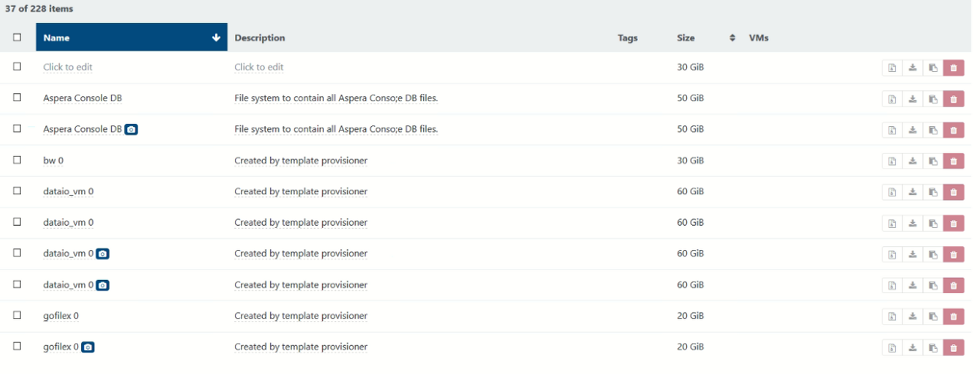Download gofilex 0 without snapshot badge
This screenshot has width=980, height=374.
click(x=913, y=317)
